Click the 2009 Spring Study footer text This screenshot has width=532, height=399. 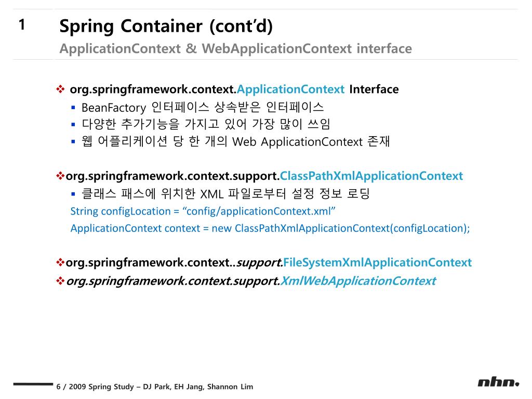(155, 387)
